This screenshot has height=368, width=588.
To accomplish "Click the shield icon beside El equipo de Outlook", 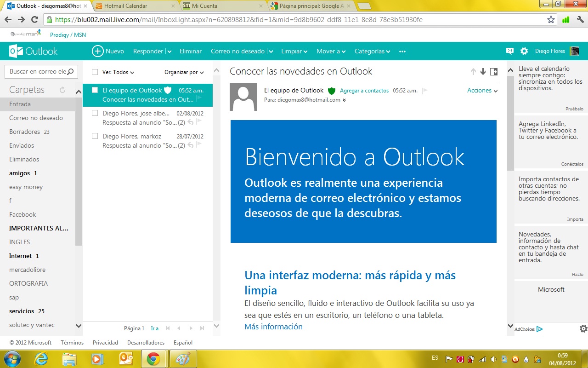I will pos(168,90).
